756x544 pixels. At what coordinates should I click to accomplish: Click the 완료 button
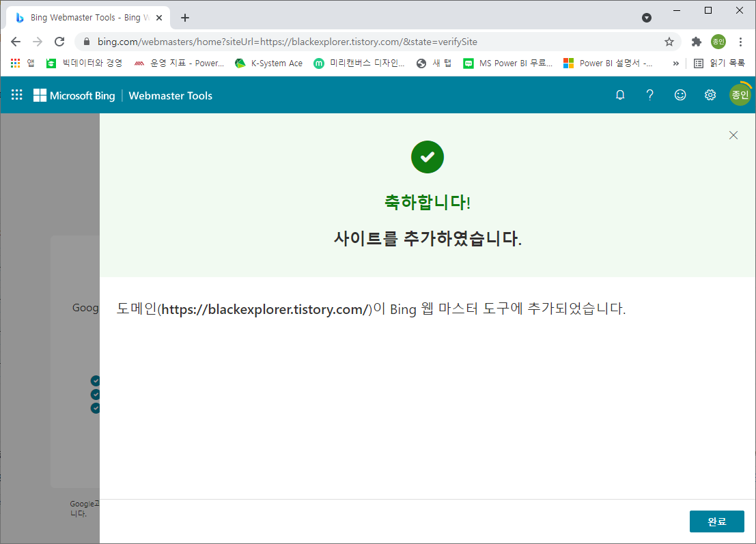[x=716, y=521]
